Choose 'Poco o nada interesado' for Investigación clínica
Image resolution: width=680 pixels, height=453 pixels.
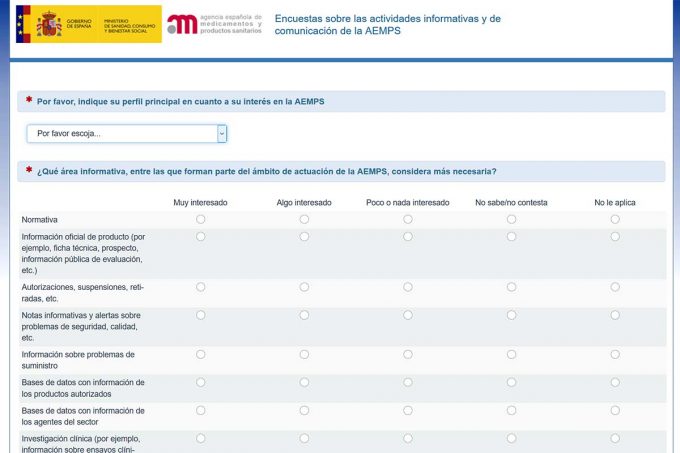pos(408,438)
